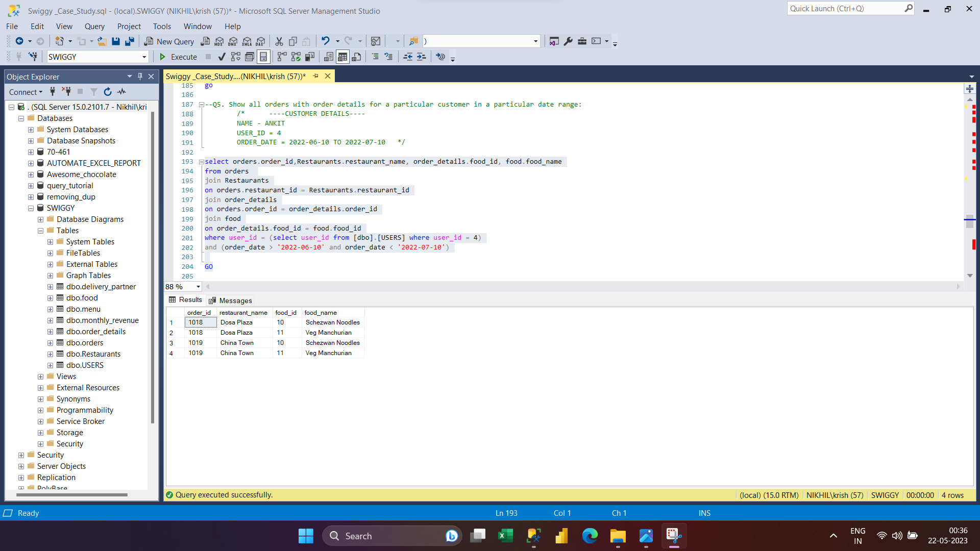Toggle Include Client Statistics

[310, 57]
